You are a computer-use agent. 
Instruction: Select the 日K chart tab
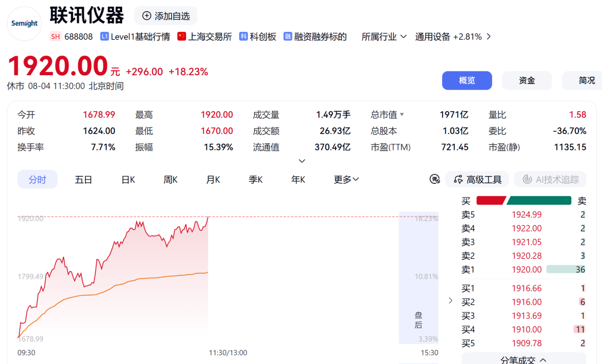[128, 179]
